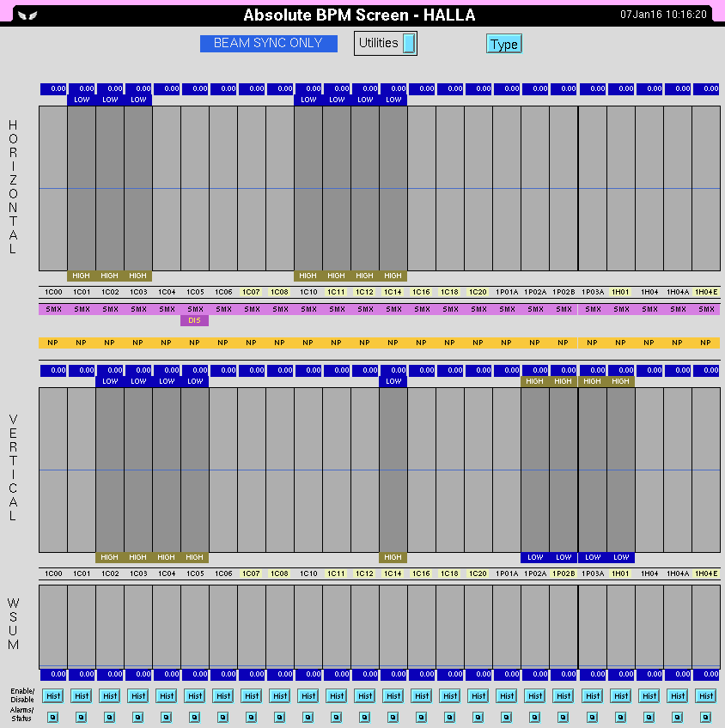Click the winged logo icon in title bar
Viewport: 725px width, 728px height.
point(27,15)
